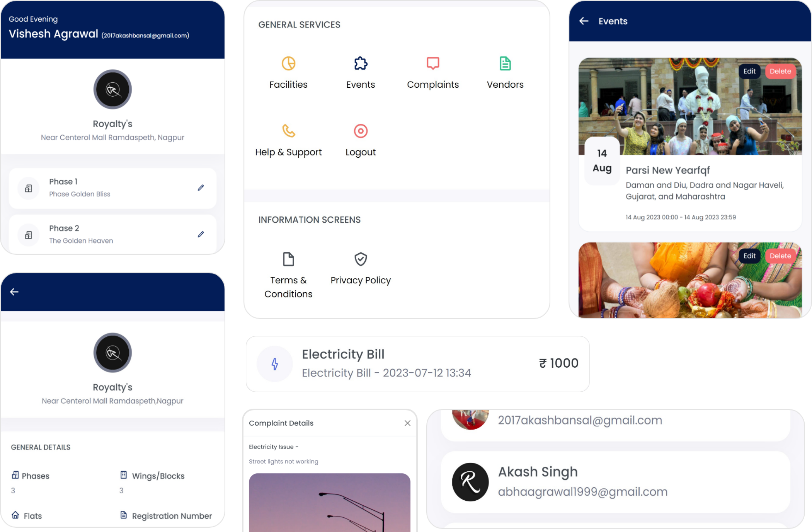
Task: Click Delete button on Parsi New Year event
Action: pyautogui.click(x=780, y=71)
